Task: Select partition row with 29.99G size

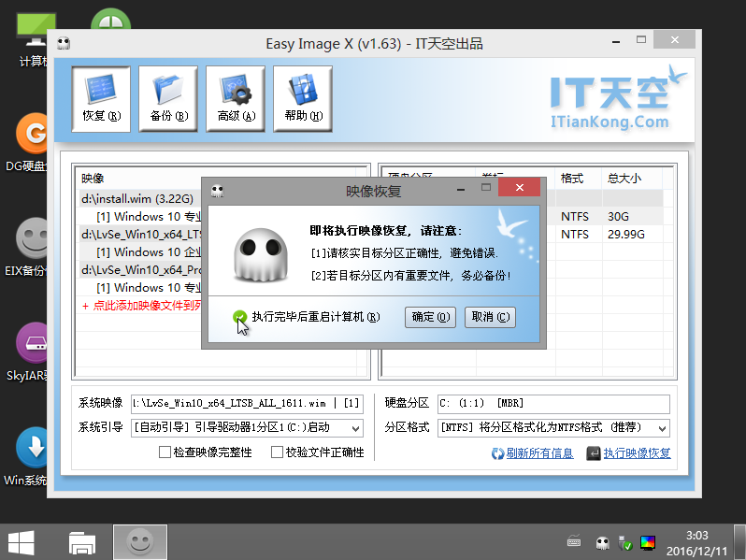Action: click(x=604, y=235)
